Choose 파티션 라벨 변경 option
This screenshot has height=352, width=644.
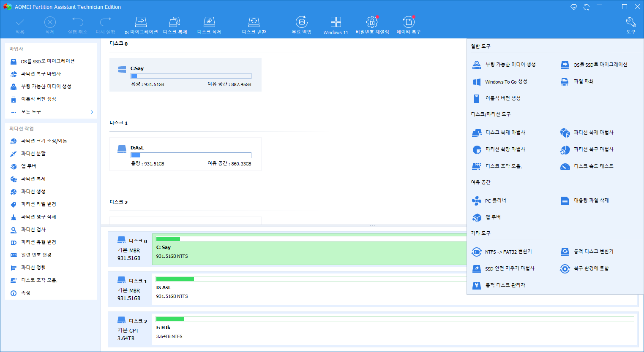[x=33, y=204]
